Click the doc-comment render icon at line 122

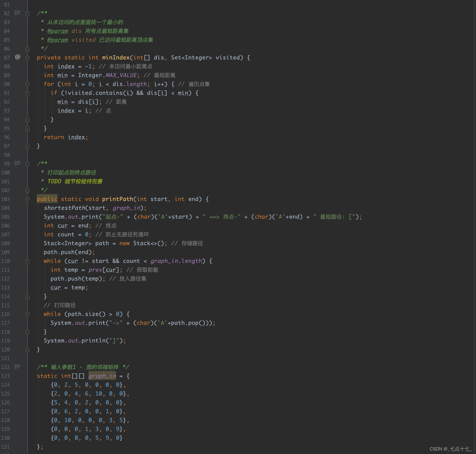pos(17,367)
